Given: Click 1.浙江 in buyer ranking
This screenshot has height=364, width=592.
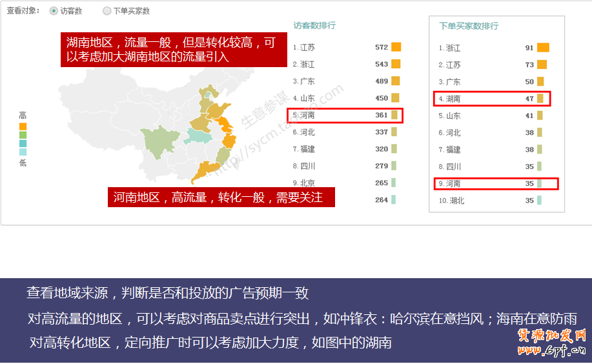Looking at the screenshot, I should click(x=449, y=48).
